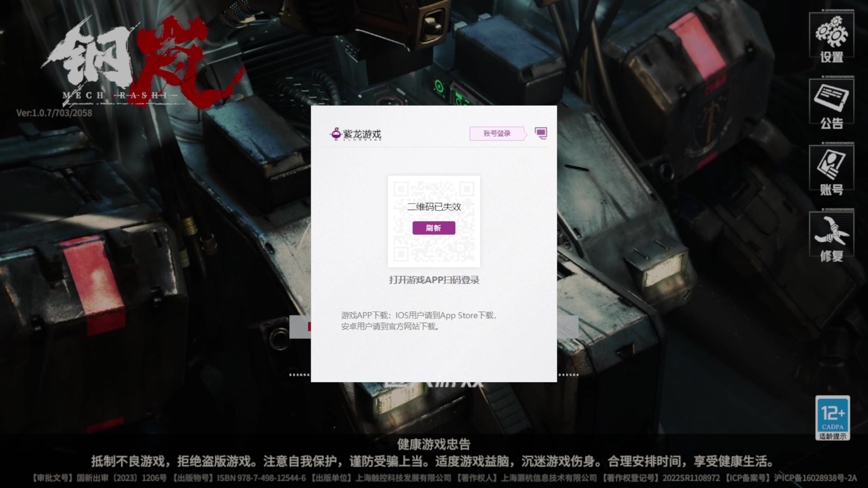
Task: Click the 安卓用户请到官方网站下载 line
Action: tap(390, 326)
